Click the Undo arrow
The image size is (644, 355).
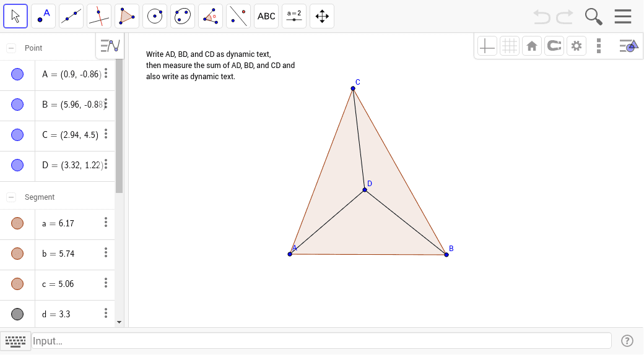(x=542, y=17)
